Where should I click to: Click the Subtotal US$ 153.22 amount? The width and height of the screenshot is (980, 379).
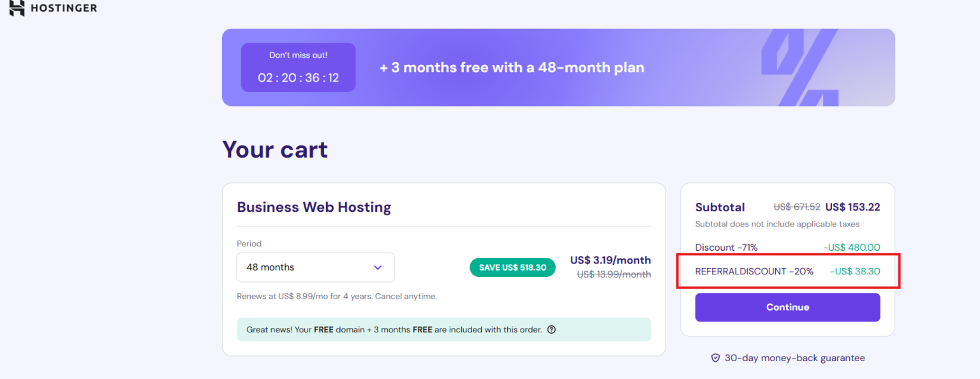(x=852, y=207)
